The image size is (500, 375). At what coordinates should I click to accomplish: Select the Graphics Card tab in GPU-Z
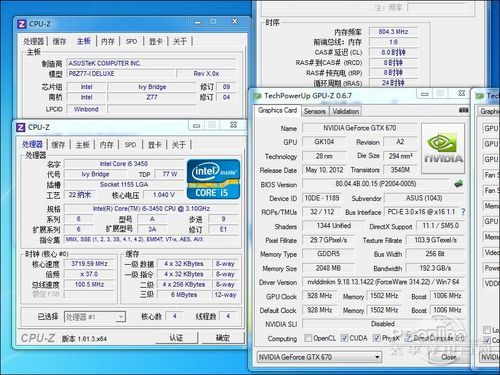277,110
